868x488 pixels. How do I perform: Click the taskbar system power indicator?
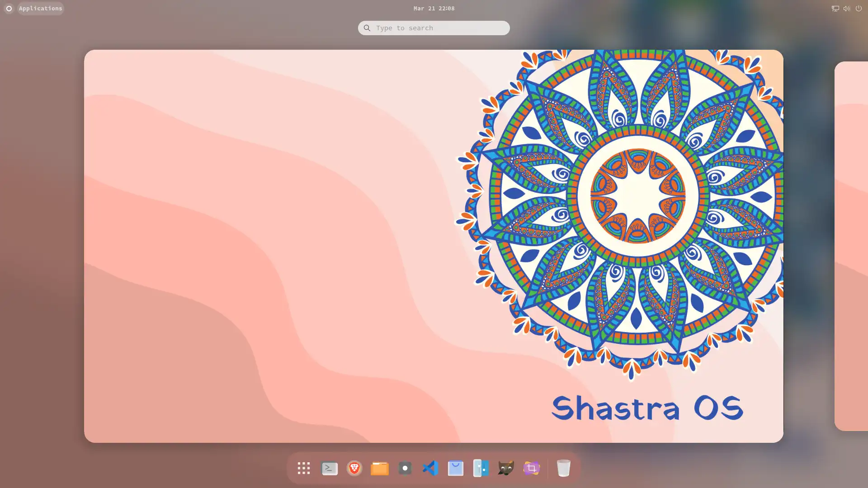[x=859, y=8]
